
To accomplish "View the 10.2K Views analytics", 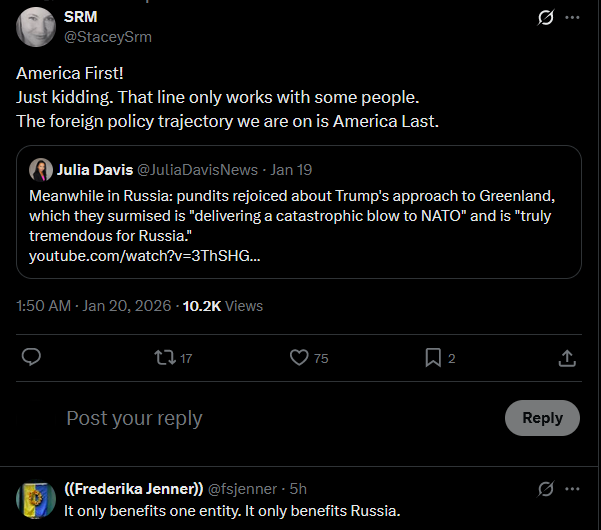I will point(222,306).
